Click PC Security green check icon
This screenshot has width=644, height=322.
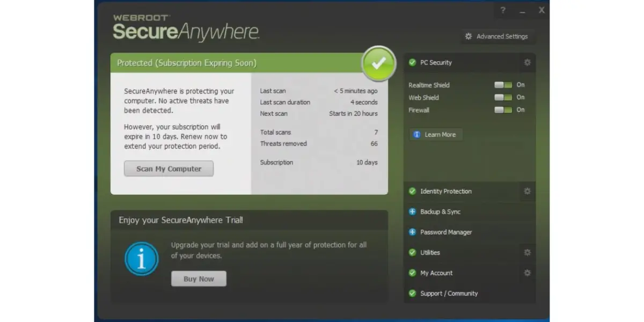click(412, 62)
